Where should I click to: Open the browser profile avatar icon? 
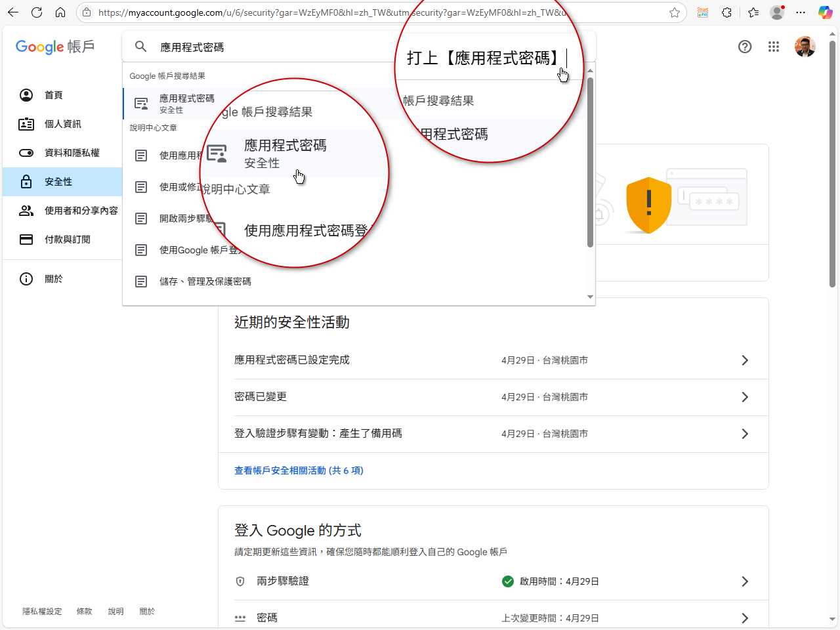click(x=778, y=12)
